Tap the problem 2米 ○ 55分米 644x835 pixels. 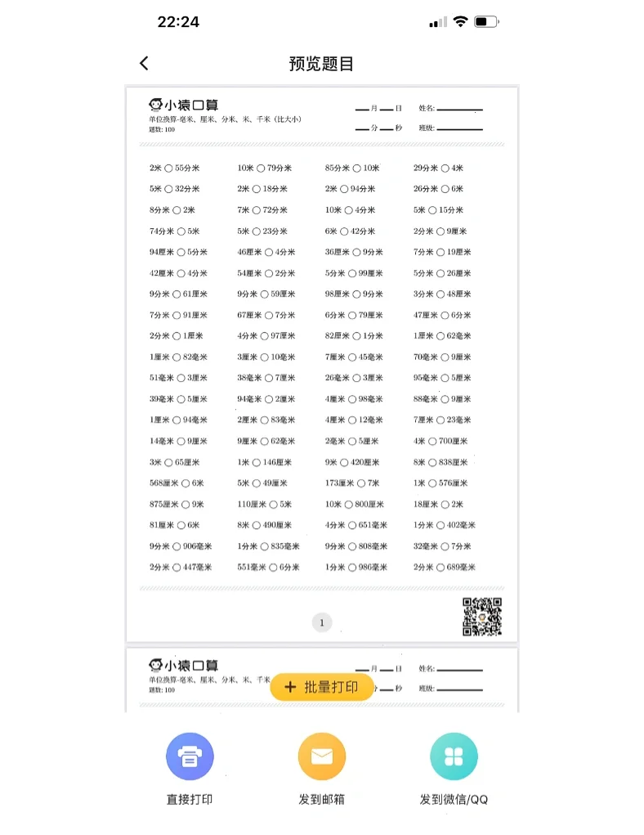coord(175,168)
